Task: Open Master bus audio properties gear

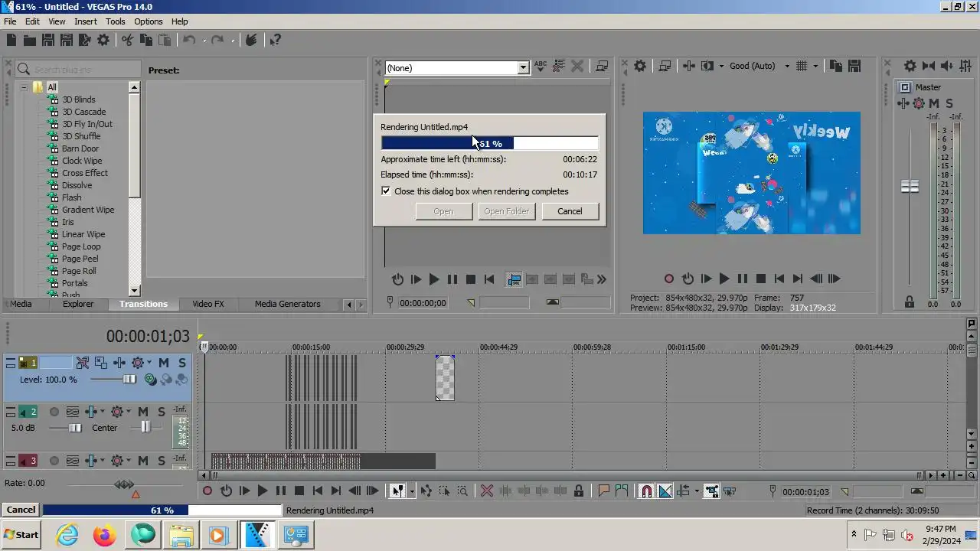Action: point(910,67)
